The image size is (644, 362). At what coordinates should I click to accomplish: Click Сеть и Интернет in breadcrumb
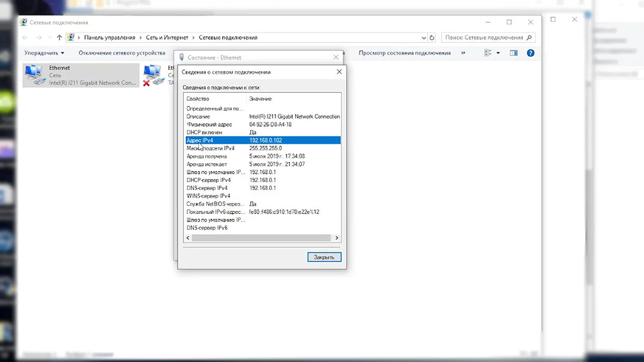click(x=167, y=38)
